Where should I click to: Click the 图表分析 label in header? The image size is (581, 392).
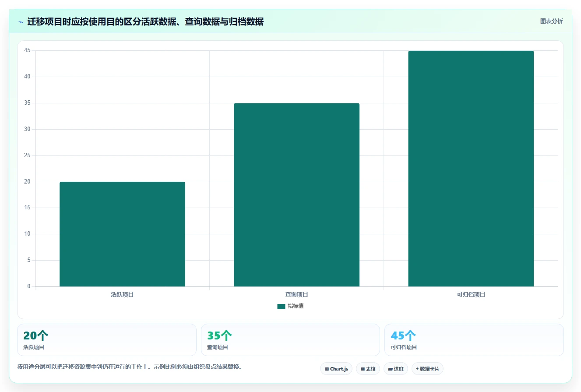tap(551, 21)
